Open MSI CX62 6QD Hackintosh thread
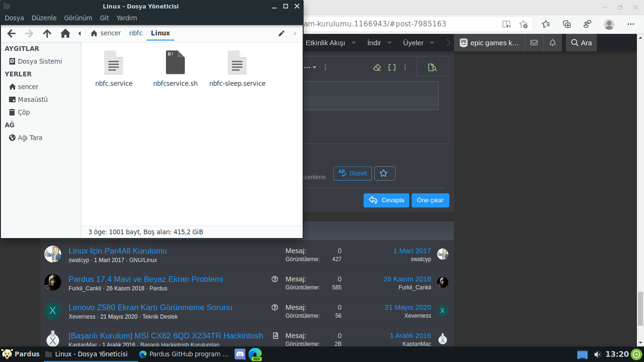 pos(165,336)
